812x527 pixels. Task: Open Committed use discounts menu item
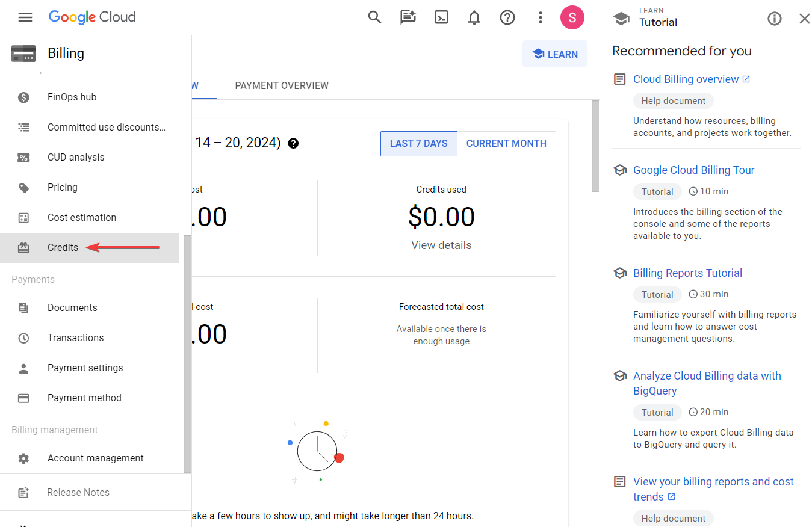pyautogui.click(x=90, y=127)
